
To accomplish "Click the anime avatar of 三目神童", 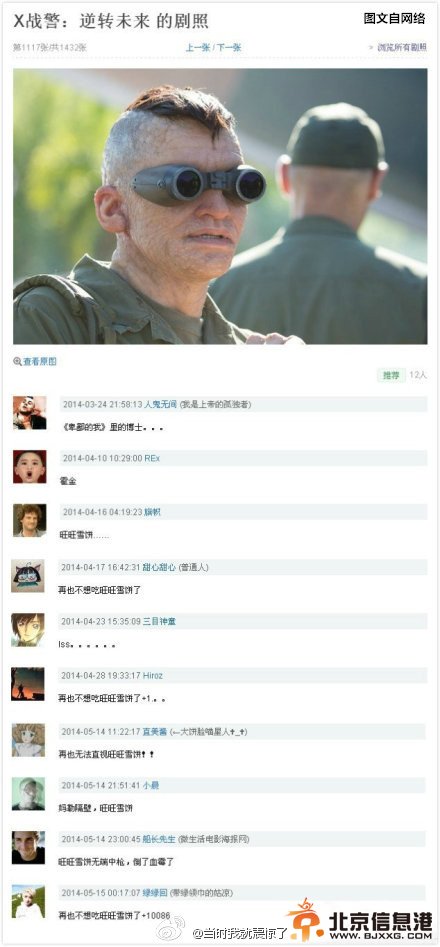I will click(x=28, y=630).
